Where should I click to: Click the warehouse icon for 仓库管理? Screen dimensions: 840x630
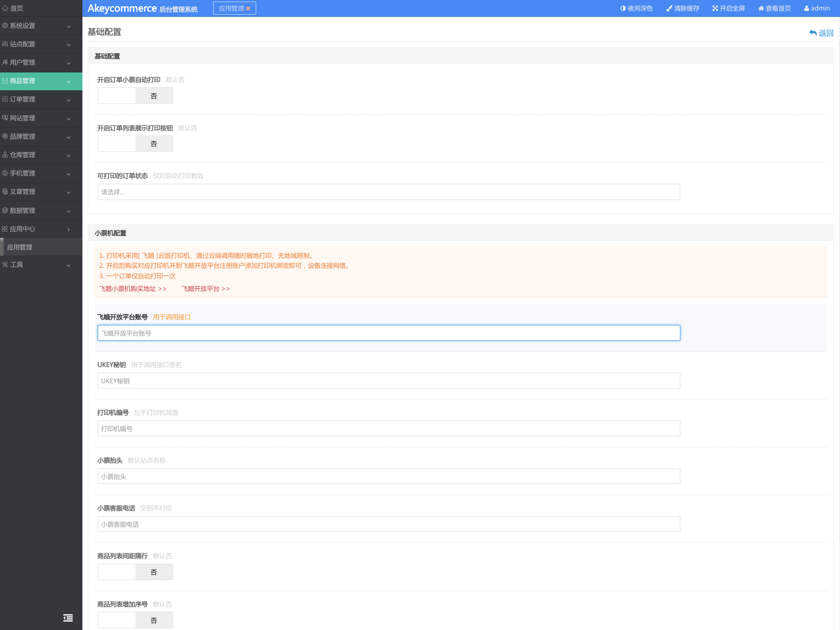5,155
